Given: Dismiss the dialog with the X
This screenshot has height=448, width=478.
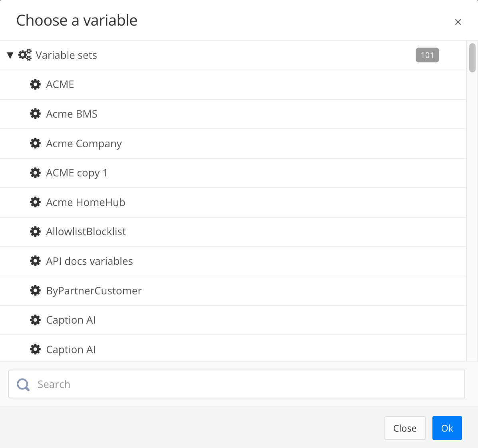Looking at the screenshot, I should tap(458, 22).
